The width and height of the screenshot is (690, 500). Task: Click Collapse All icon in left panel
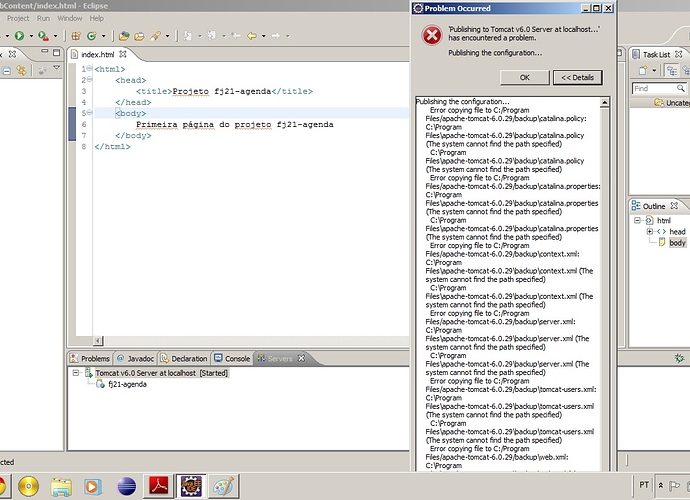pos(7,70)
